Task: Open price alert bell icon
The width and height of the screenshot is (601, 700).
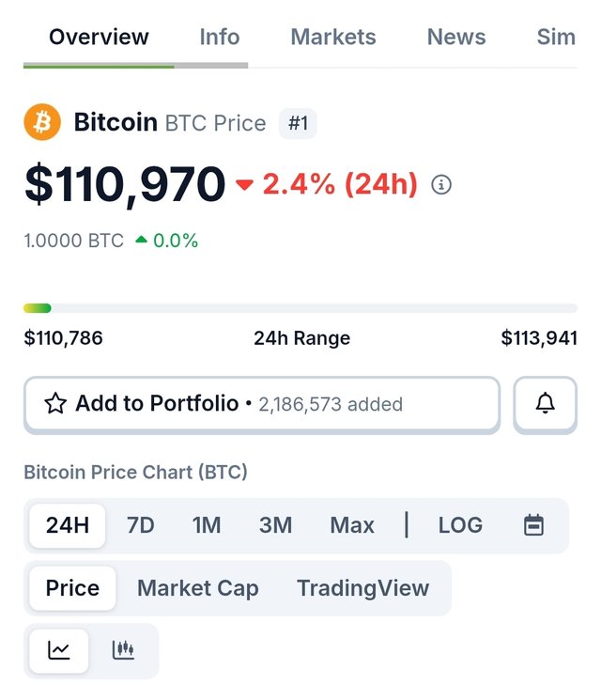Action: point(545,404)
